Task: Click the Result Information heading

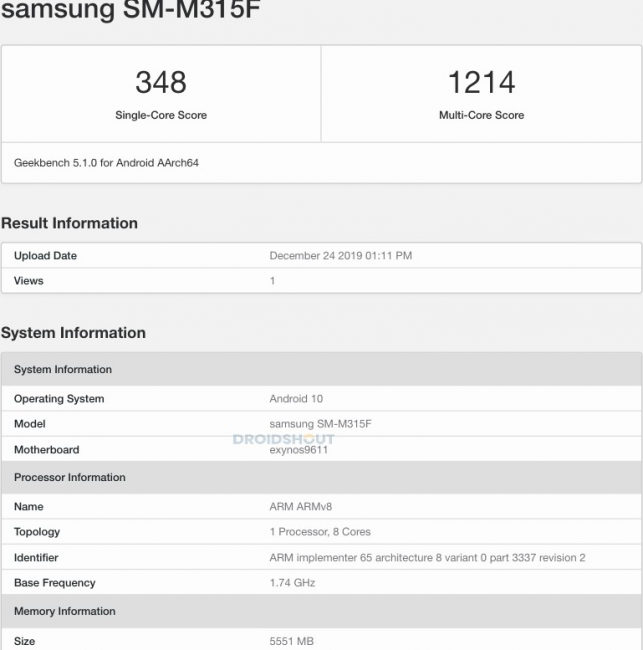Action: pos(69,223)
